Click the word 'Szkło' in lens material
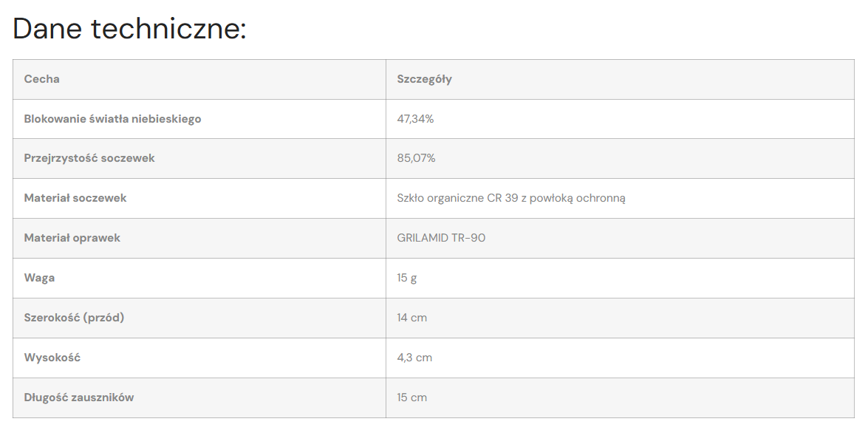Viewport: 868px width, 430px height. pyautogui.click(x=411, y=198)
